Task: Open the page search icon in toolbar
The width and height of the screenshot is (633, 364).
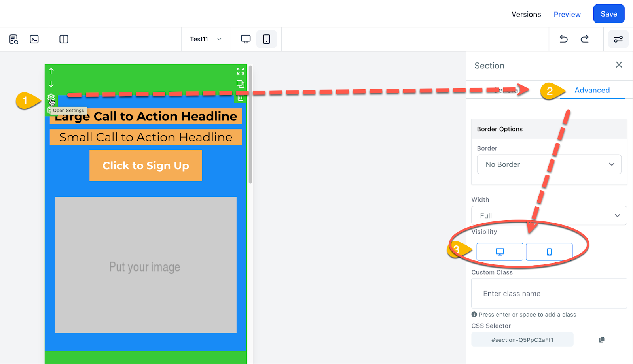Action: pyautogui.click(x=14, y=39)
